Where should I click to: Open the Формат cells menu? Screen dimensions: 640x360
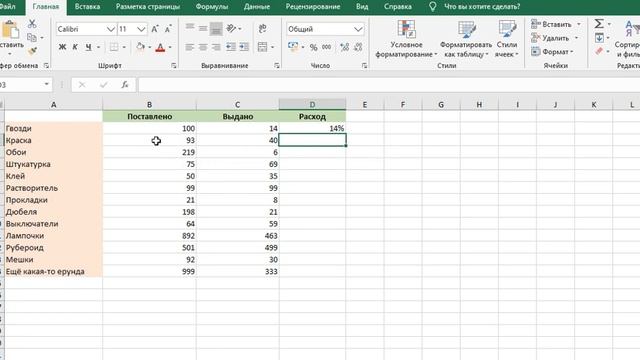pos(552,52)
